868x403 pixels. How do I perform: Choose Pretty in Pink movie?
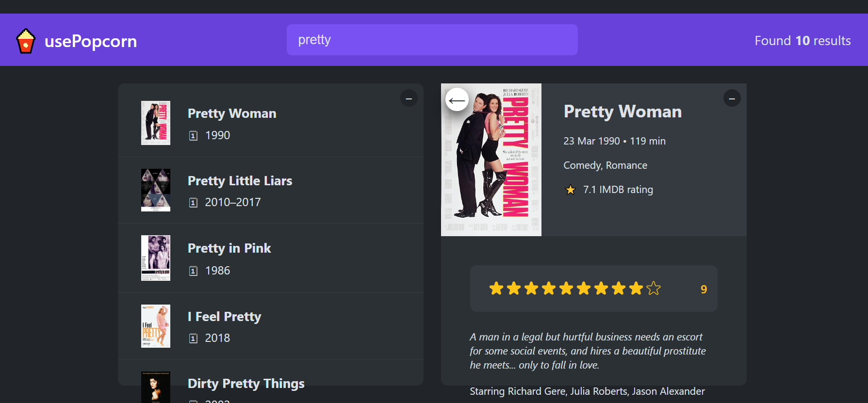click(229, 248)
